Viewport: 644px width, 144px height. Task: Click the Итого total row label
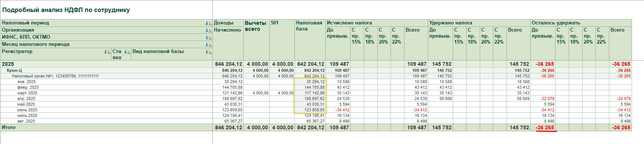[x=9, y=127]
